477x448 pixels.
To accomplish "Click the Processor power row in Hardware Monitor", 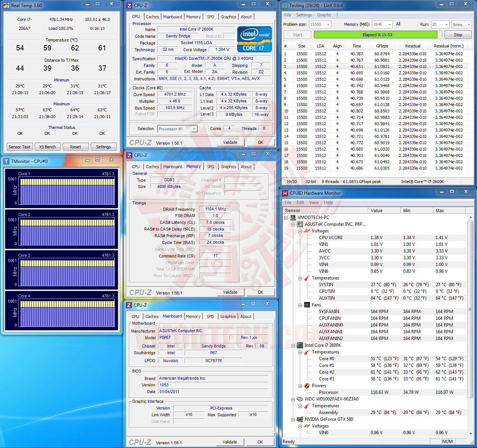I will (x=375, y=392).
